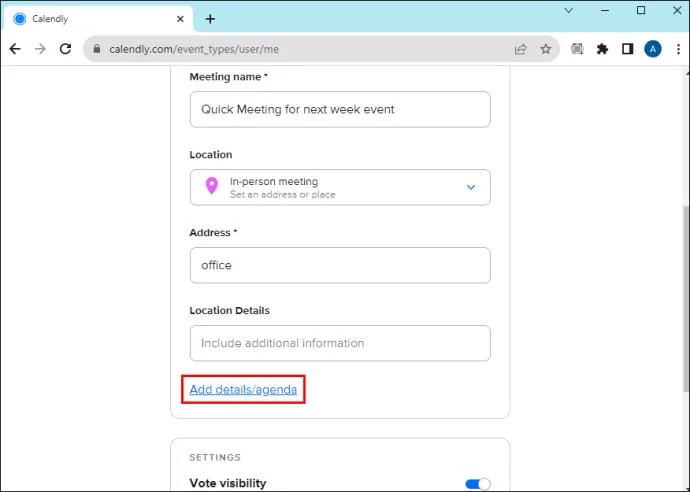690x492 pixels.
Task: Click the Location Details label
Action: [229, 311]
